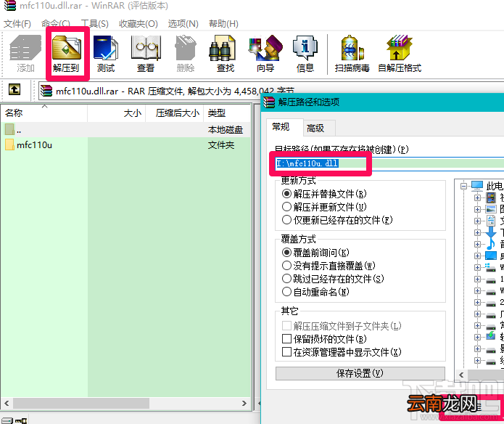Viewport: 504px width, 424px height.
Task: Click the WinRAR icon in the dialog title bar
Action: 269,102
